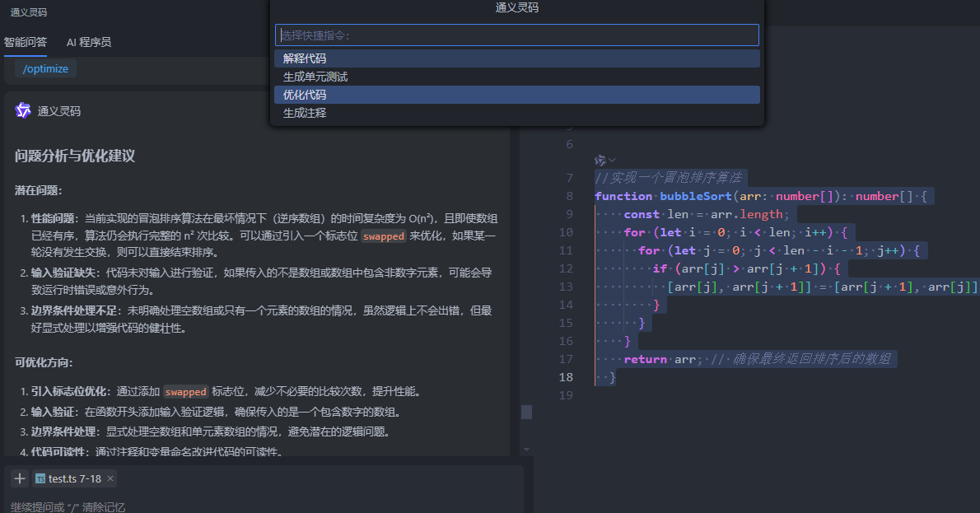
Task: Click the scroll-down arrow of chat panel scrollbar
Action: [x=526, y=450]
